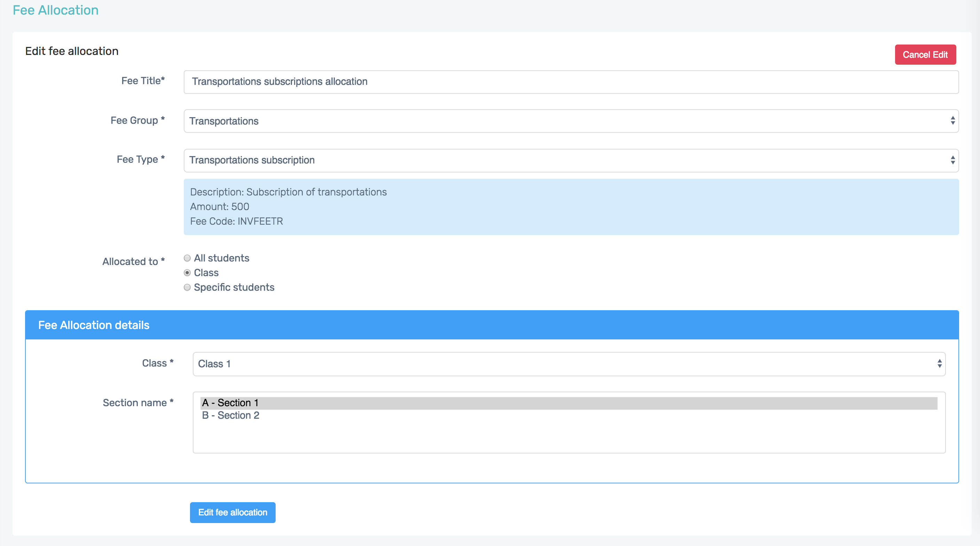
Task: Focus the Fee Title text field
Action: click(x=571, y=82)
